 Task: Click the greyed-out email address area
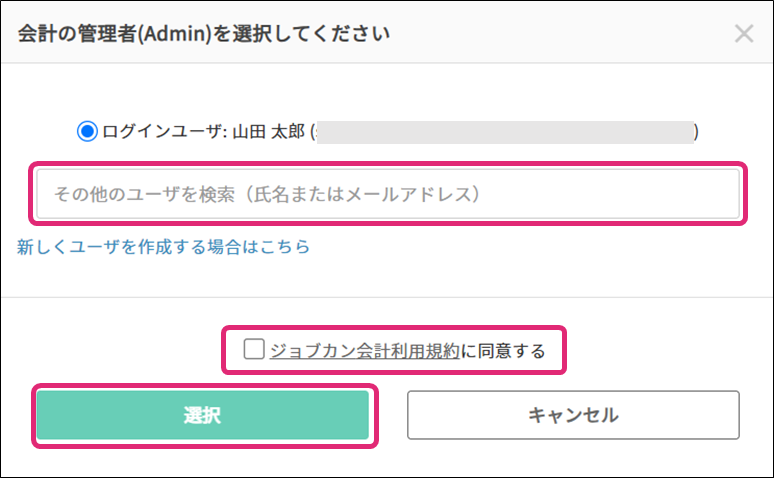(505, 132)
